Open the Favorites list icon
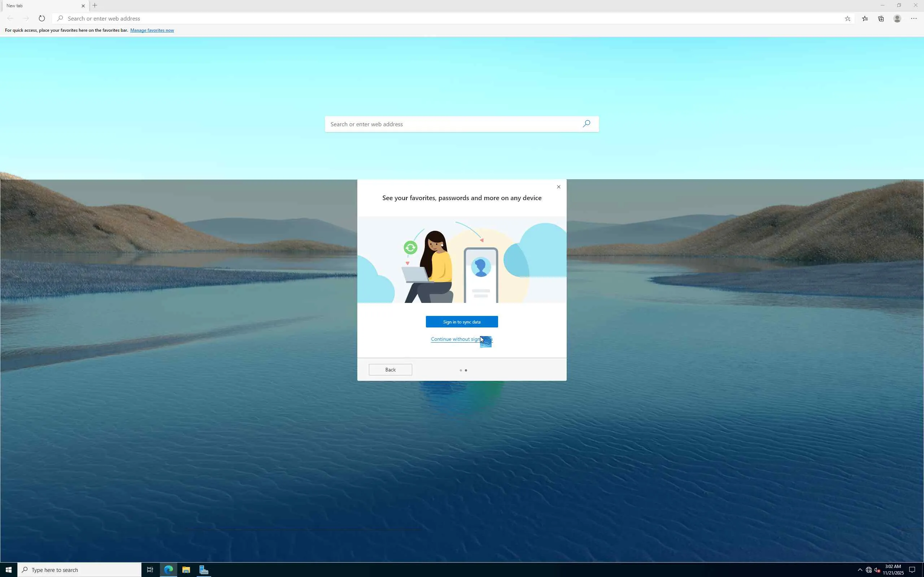The width and height of the screenshot is (924, 577). (865, 18)
